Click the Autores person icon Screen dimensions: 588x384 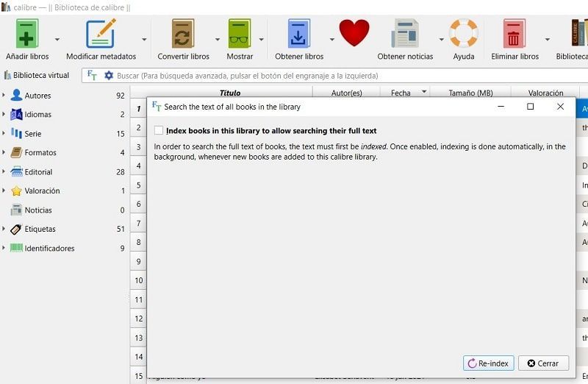coord(16,96)
